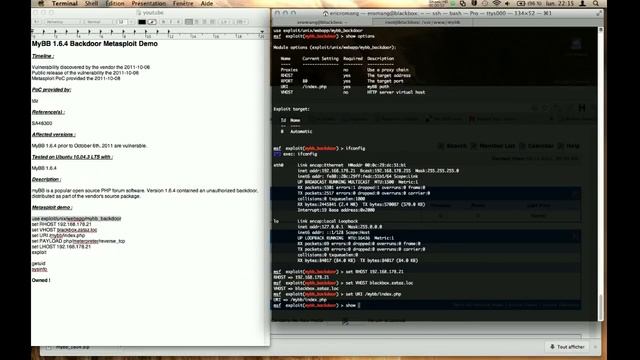
Task: Click the right margin marker on ruler
Action: tap(262, 31)
